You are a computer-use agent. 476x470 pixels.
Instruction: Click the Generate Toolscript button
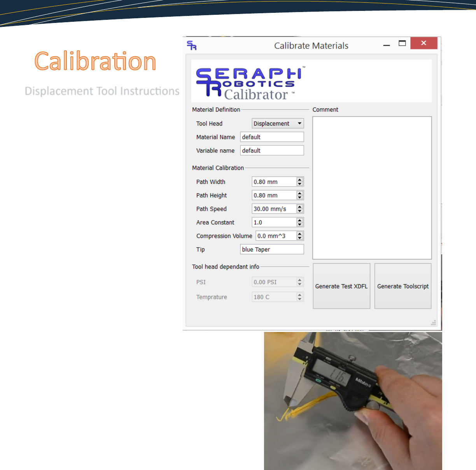click(403, 286)
